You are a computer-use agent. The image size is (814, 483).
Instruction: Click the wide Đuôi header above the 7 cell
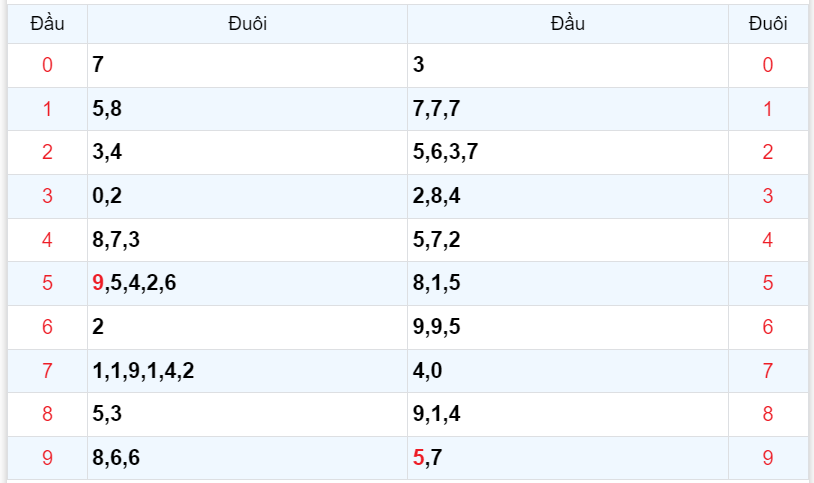pyautogui.click(x=247, y=24)
